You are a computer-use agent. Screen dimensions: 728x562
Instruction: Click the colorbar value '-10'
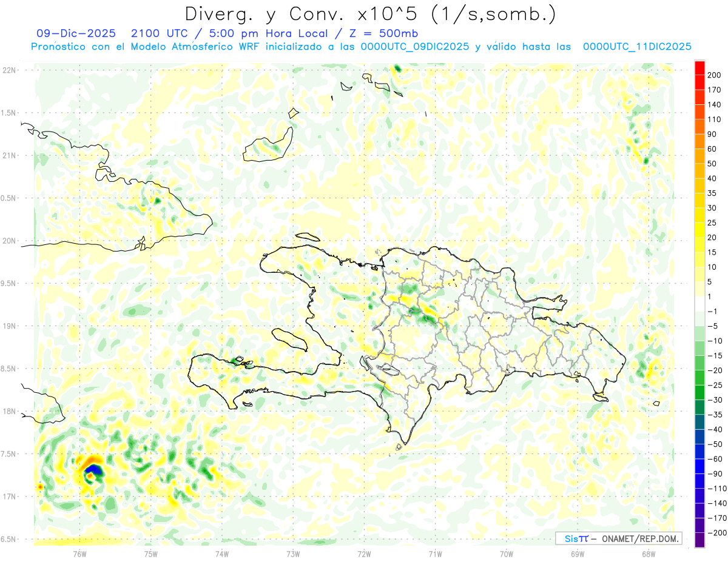[715, 341]
